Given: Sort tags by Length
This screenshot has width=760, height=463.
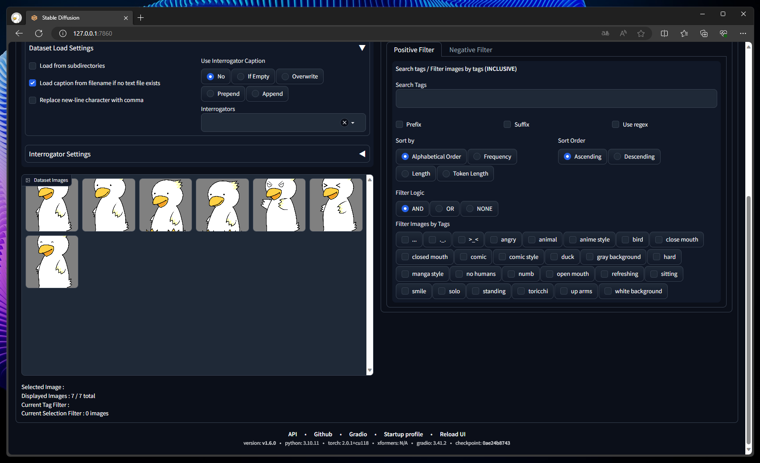Looking at the screenshot, I should tap(415, 174).
